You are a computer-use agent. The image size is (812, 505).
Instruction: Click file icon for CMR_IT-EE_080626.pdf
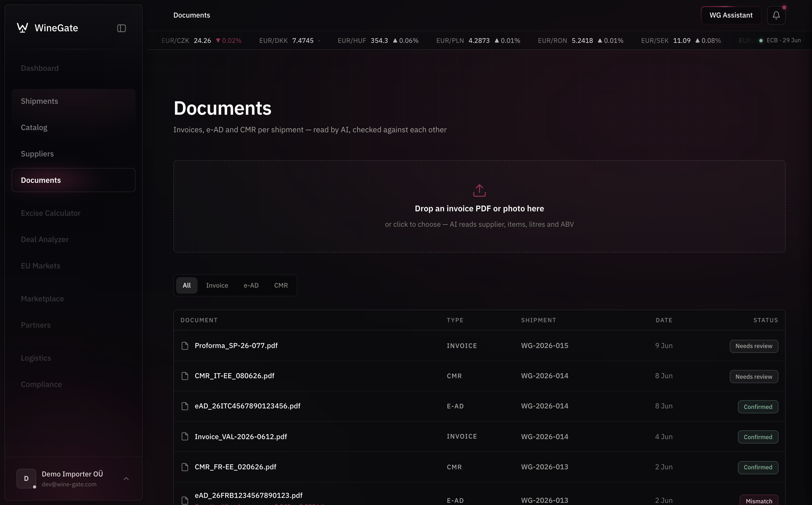point(185,376)
